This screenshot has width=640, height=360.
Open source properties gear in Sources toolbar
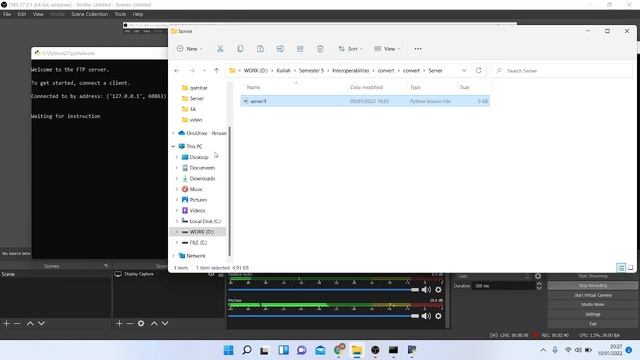tap(141, 323)
